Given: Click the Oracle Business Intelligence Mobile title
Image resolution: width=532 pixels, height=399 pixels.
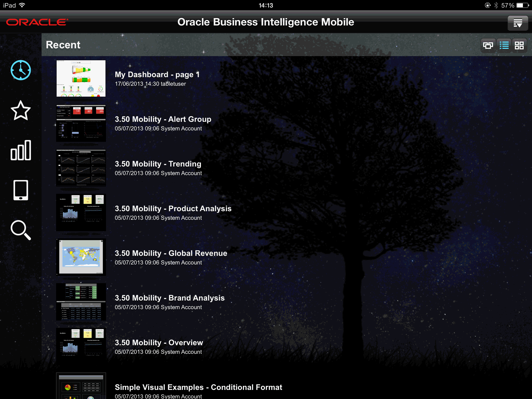Looking at the screenshot, I should click(266, 22).
